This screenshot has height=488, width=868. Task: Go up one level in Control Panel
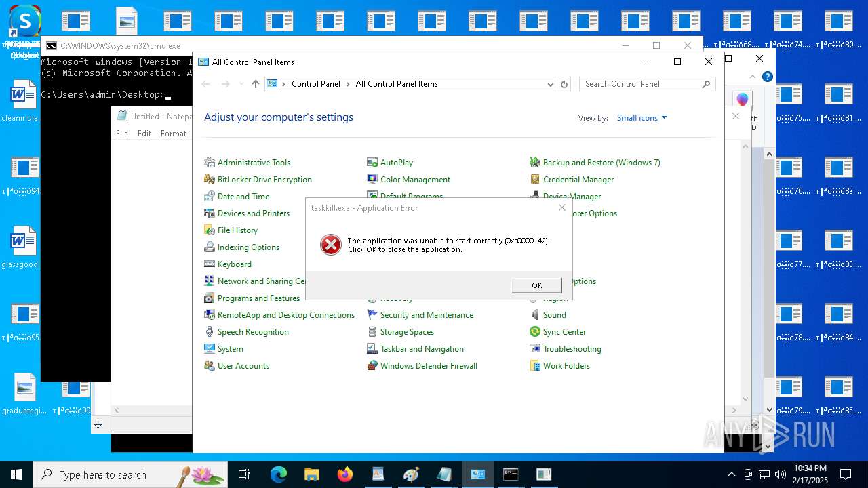click(255, 84)
